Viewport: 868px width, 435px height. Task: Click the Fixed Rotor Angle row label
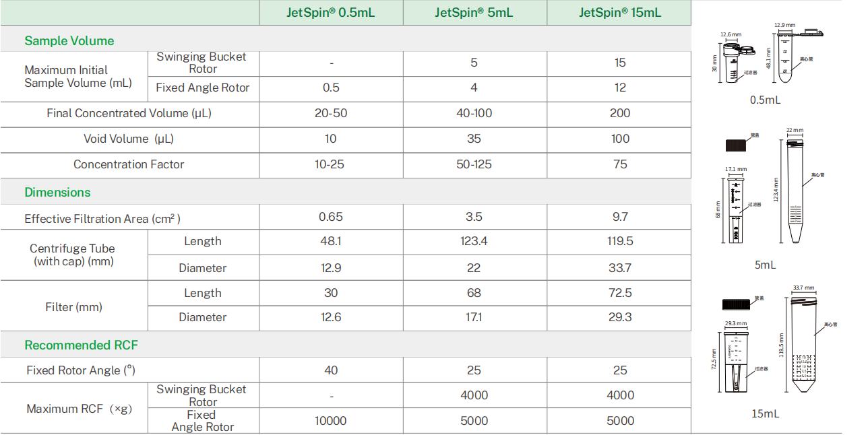point(81,370)
